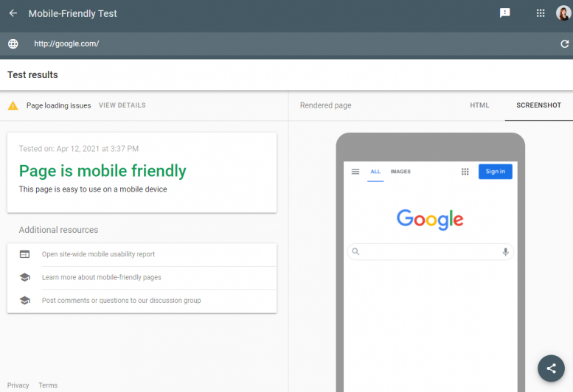
Task: Click the Sign in button in preview
Action: click(495, 172)
